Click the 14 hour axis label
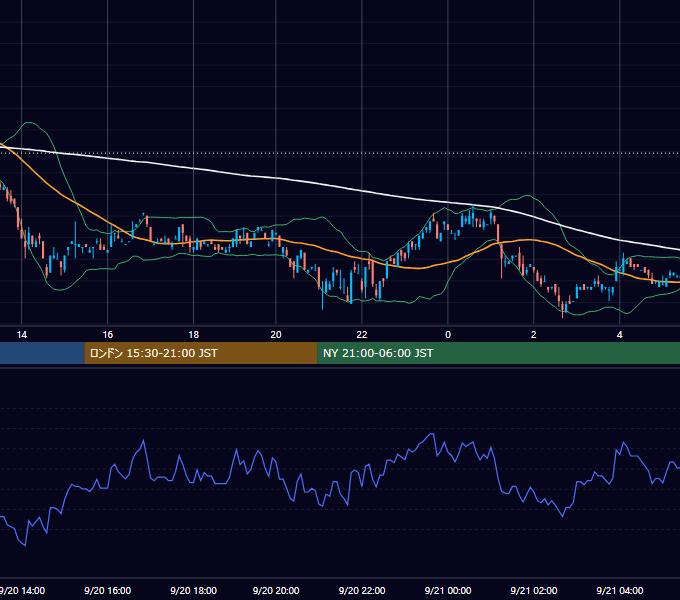 tap(22, 335)
